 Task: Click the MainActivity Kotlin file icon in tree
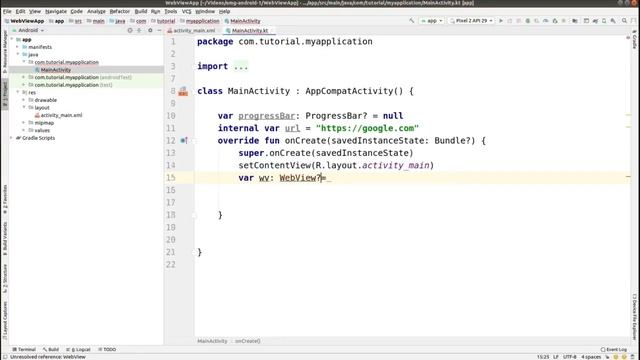37,70
